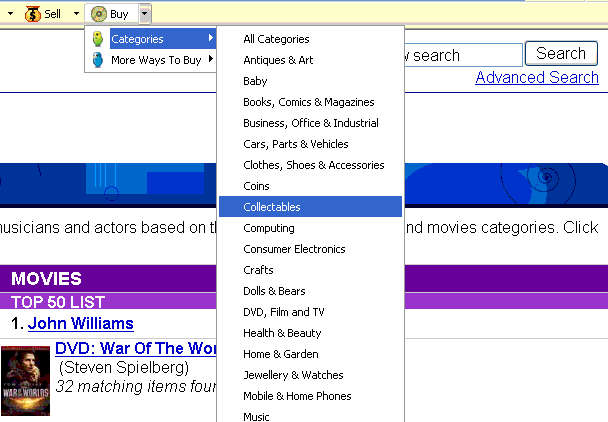Click the Sell dollar-bag icon

coord(33,14)
